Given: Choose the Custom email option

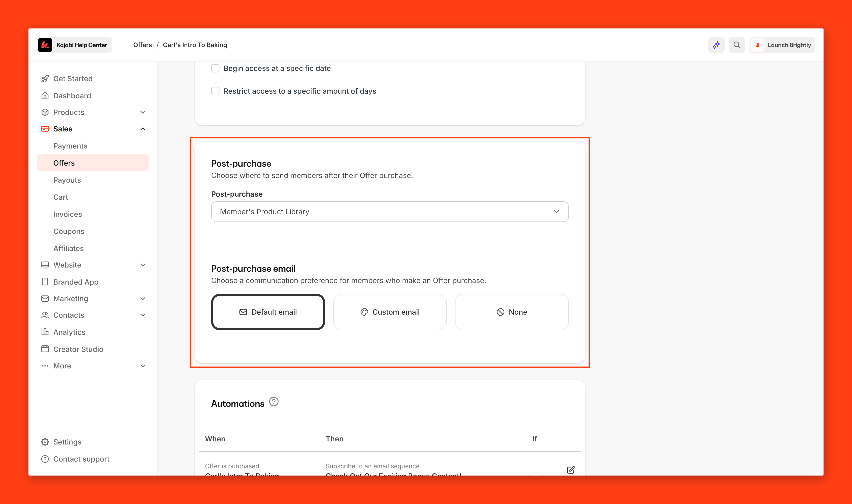Looking at the screenshot, I should point(390,312).
